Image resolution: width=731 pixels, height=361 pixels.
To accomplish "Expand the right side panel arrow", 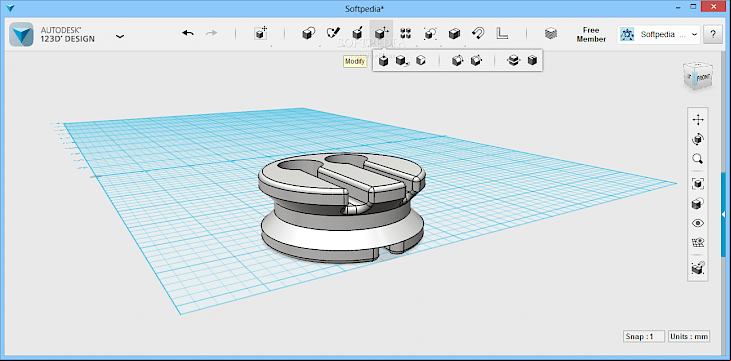I will coord(724,214).
